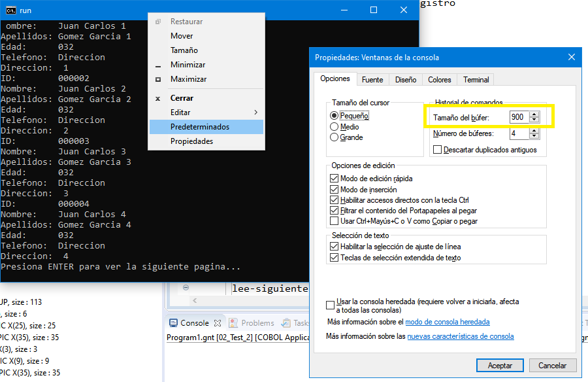Open the modo de consola heredada link
Image resolution: width=588 pixels, height=382 pixels.
pyautogui.click(x=448, y=322)
